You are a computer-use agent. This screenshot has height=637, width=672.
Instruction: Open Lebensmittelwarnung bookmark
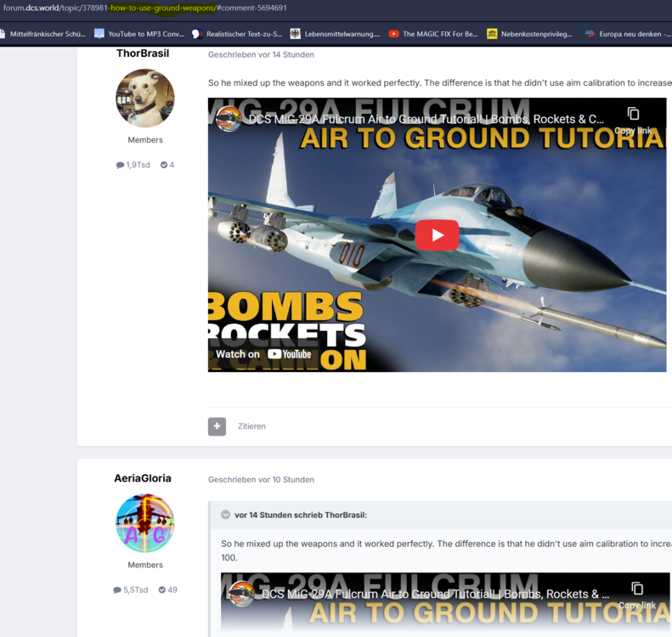335,34
